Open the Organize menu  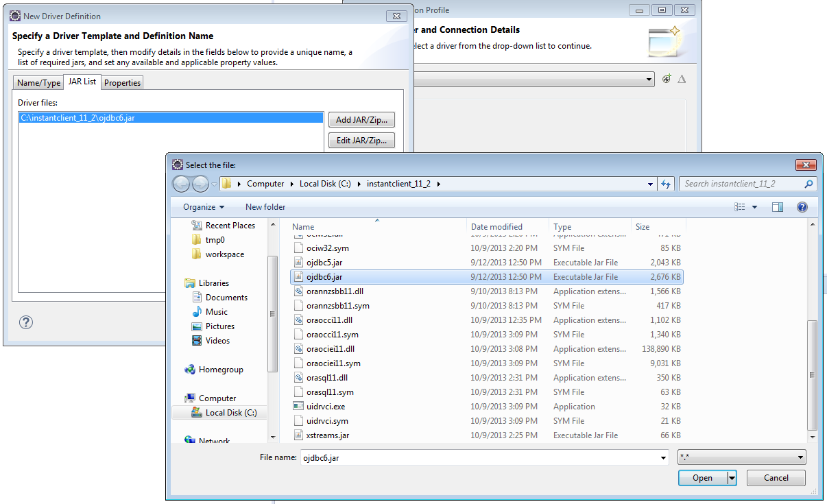click(x=202, y=206)
